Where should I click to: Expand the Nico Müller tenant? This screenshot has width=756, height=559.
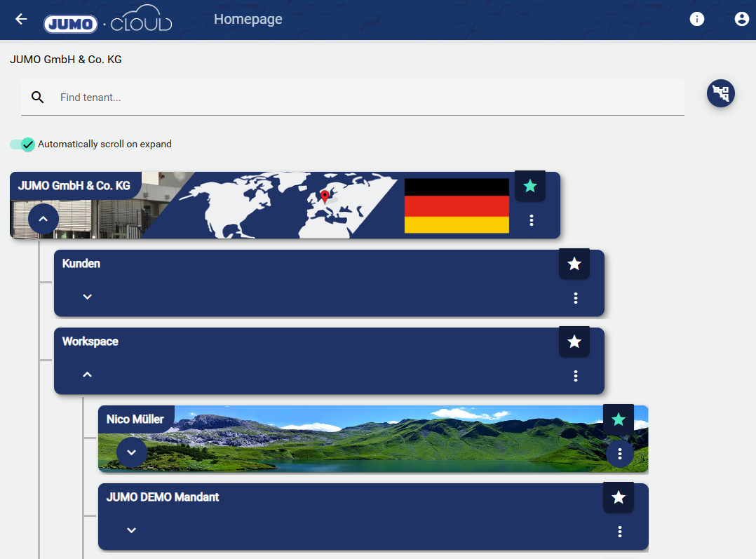(131, 452)
